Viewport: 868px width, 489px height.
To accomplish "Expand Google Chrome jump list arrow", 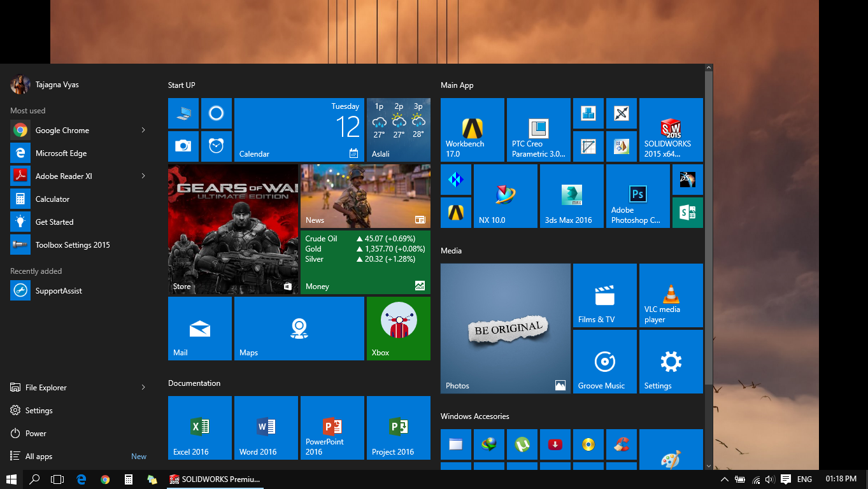I will [x=143, y=130].
